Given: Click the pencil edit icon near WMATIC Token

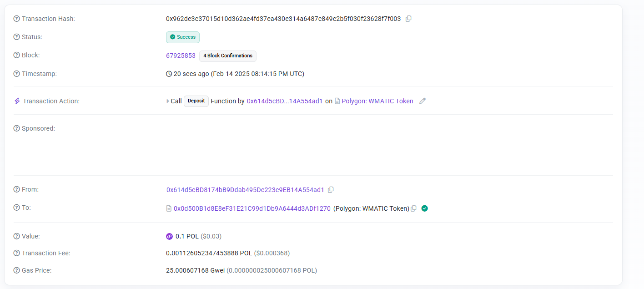Looking at the screenshot, I should 423,101.
